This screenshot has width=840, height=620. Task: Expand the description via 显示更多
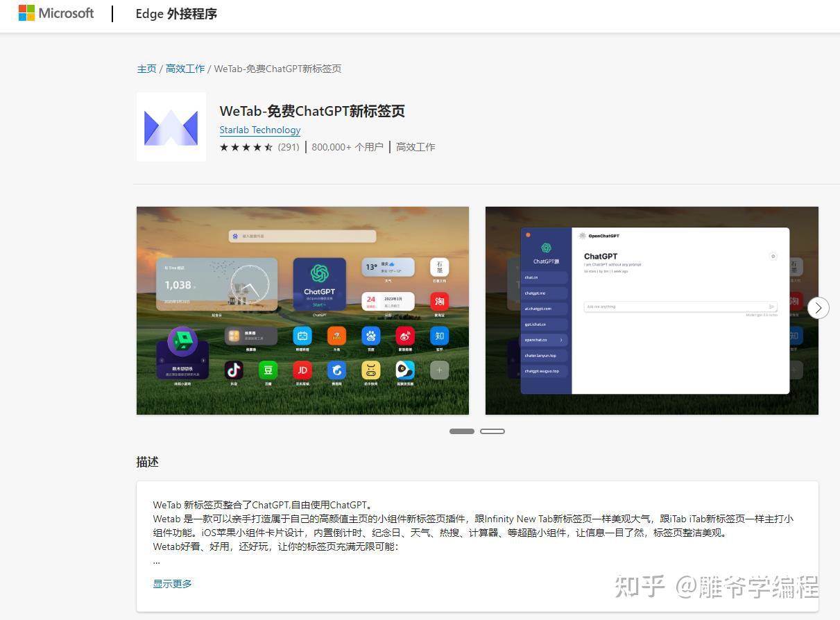tap(172, 583)
